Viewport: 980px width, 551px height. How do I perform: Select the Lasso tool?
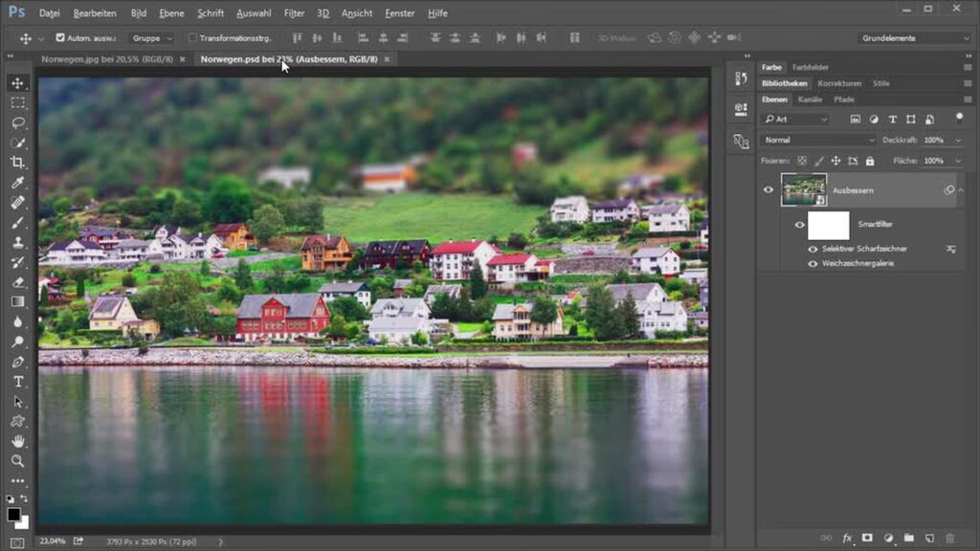point(17,122)
